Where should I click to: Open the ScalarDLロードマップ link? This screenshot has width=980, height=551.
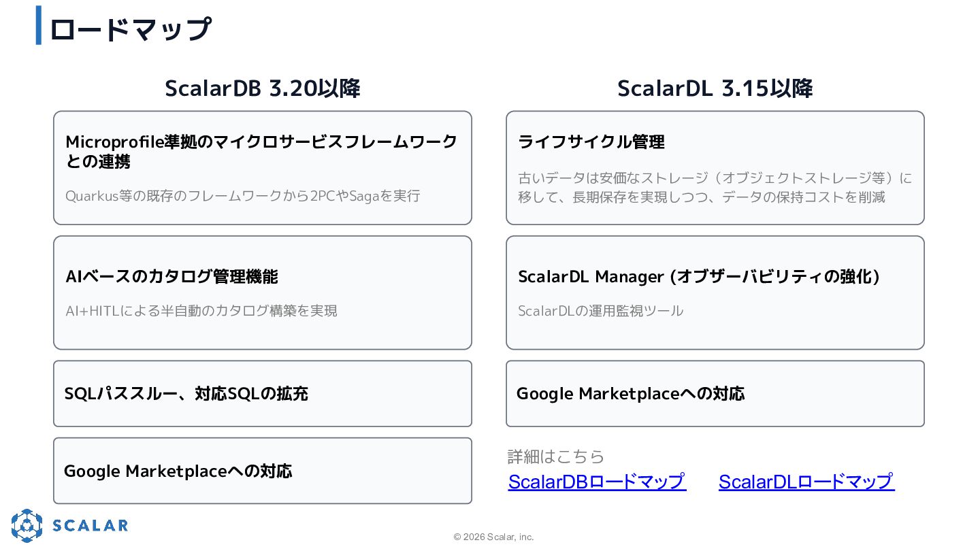tap(806, 482)
